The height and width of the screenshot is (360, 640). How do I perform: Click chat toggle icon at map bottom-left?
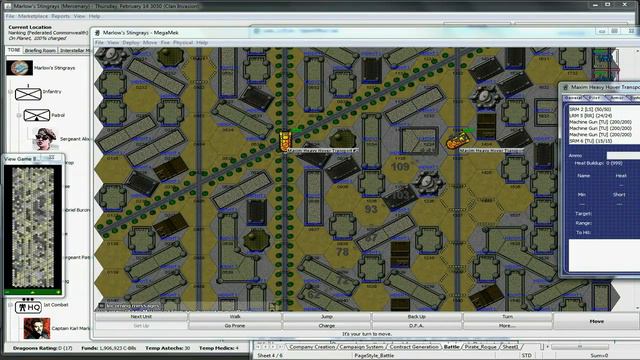[102, 305]
